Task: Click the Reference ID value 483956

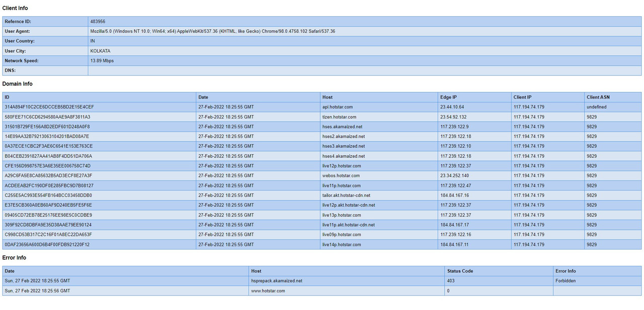Action: pyautogui.click(x=98, y=22)
